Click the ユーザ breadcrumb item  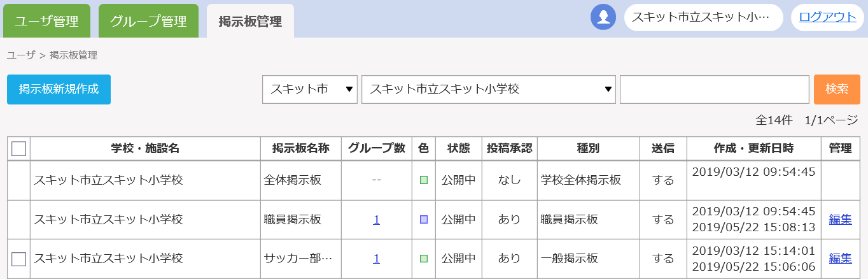(21, 55)
